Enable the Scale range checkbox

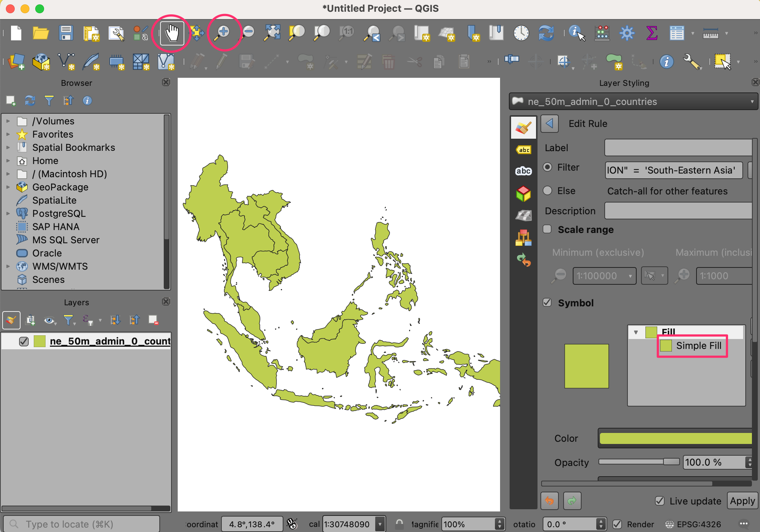point(547,229)
